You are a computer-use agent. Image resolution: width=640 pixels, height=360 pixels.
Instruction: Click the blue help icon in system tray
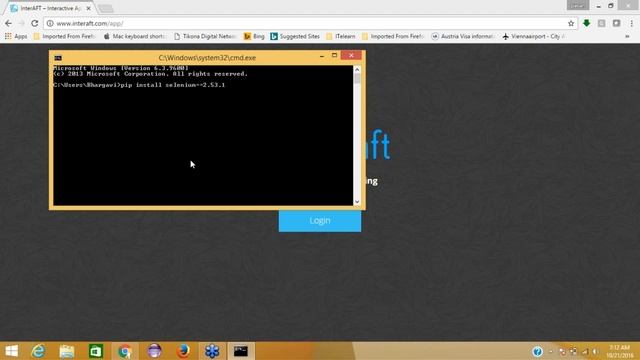pos(537,351)
